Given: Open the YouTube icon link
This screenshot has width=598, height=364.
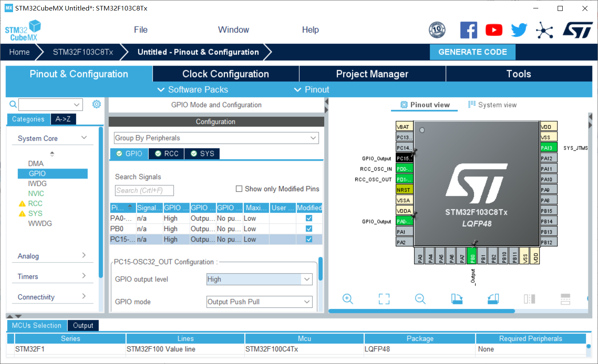Looking at the screenshot, I should tap(494, 30).
